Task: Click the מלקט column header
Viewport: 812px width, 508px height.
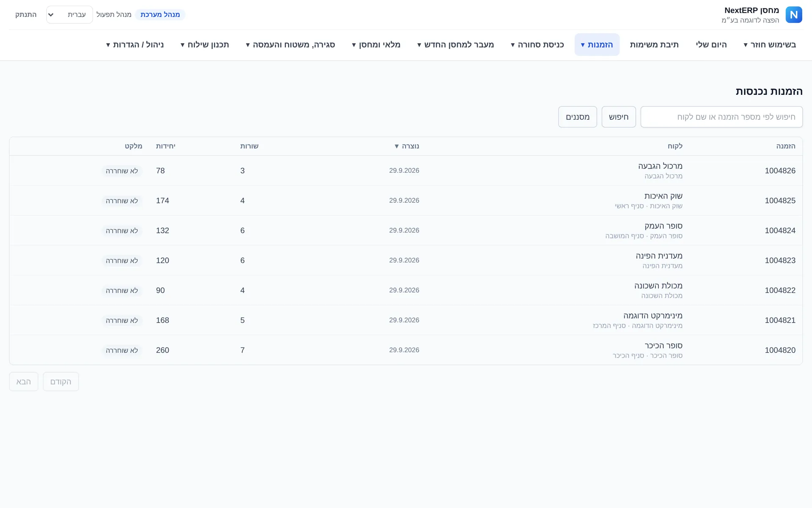Action: click(x=133, y=146)
